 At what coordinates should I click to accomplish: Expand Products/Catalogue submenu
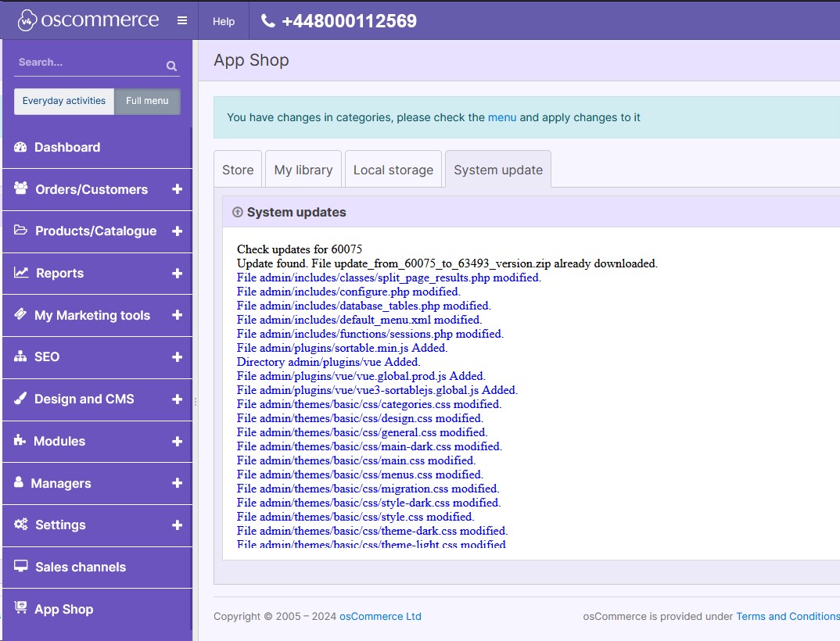tap(178, 231)
